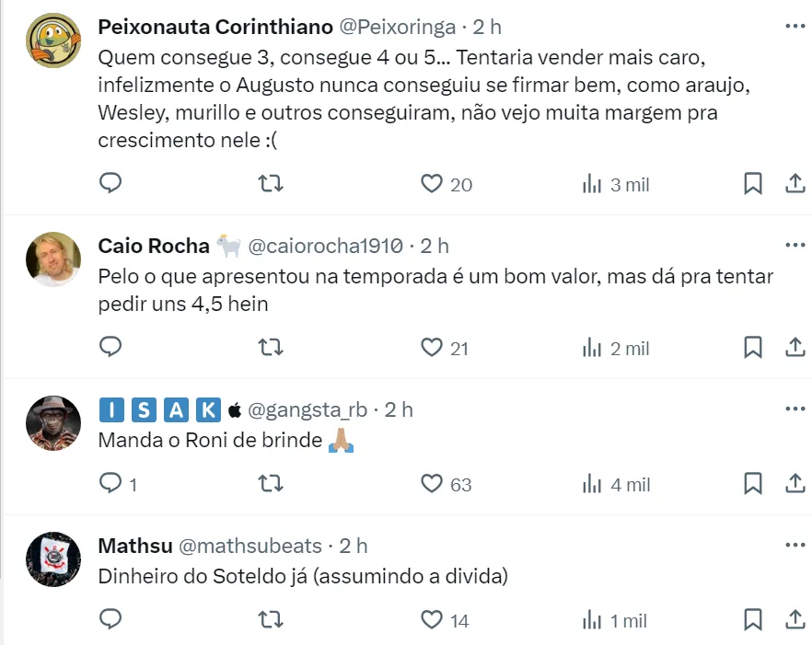Open the @Peixoringa profile handle

pos(400,28)
